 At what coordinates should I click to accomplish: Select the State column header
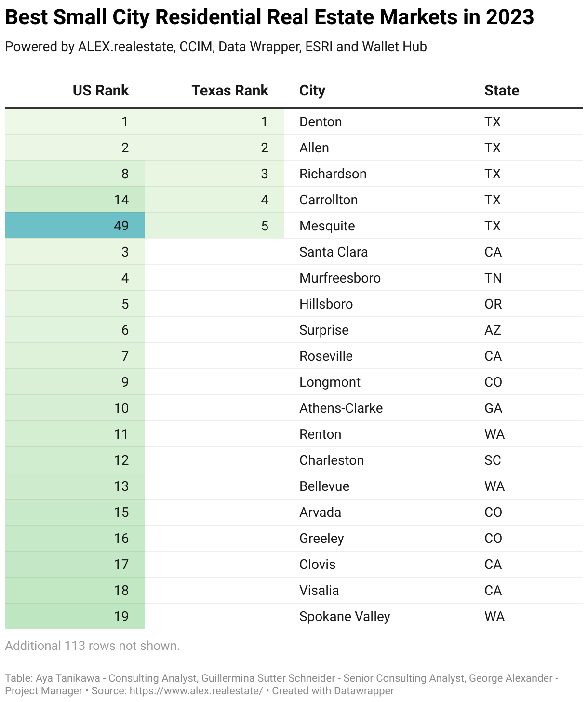501,91
